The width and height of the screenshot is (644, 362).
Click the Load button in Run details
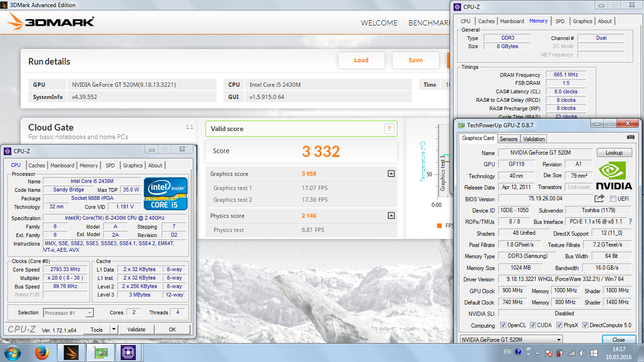[362, 60]
